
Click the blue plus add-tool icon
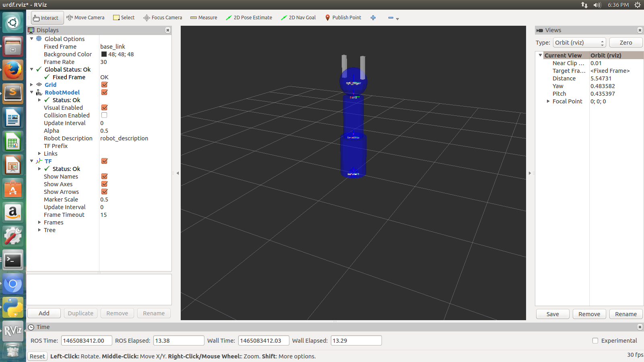point(373,18)
